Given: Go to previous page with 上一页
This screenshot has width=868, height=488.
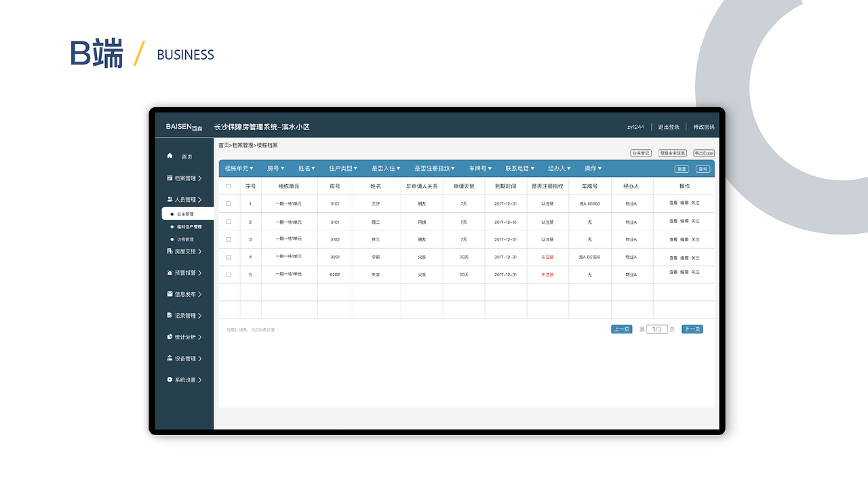Looking at the screenshot, I should point(622,329).
